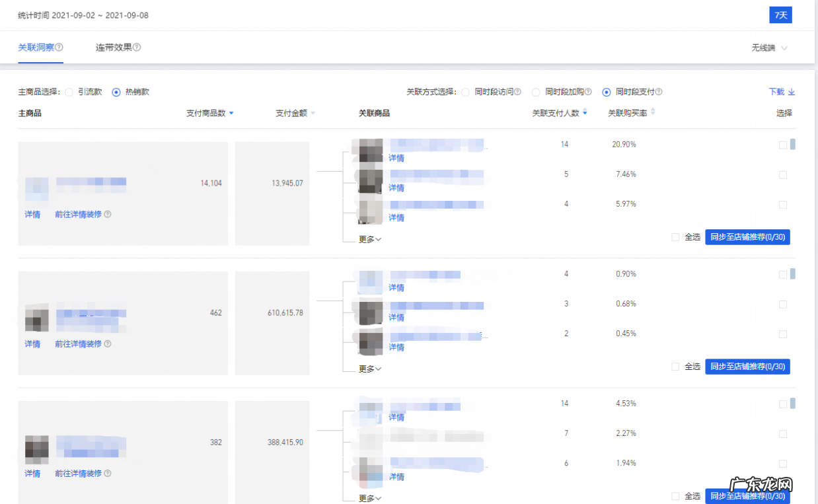Click the 7天 time range button

pyautogui.click(x=780, y=15)
